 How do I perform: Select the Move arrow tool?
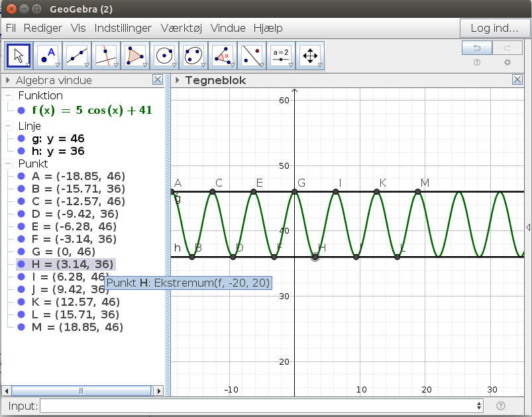(x=19, y=56)
